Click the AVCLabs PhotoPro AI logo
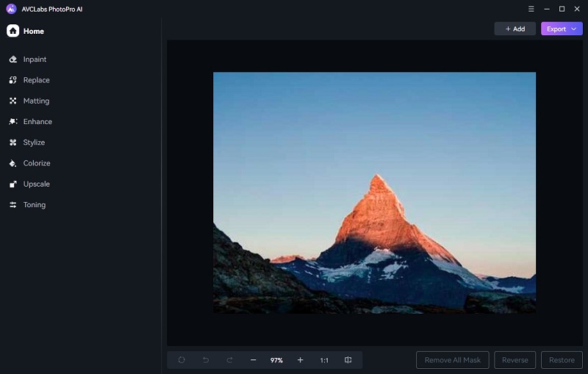This screenshot has width=588, height=374. [x=11, y=9]
